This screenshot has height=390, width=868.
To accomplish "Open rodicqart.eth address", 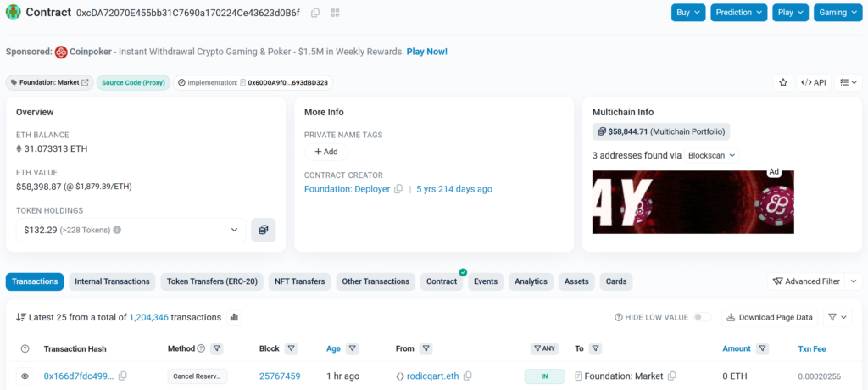I will coord(432,376).
